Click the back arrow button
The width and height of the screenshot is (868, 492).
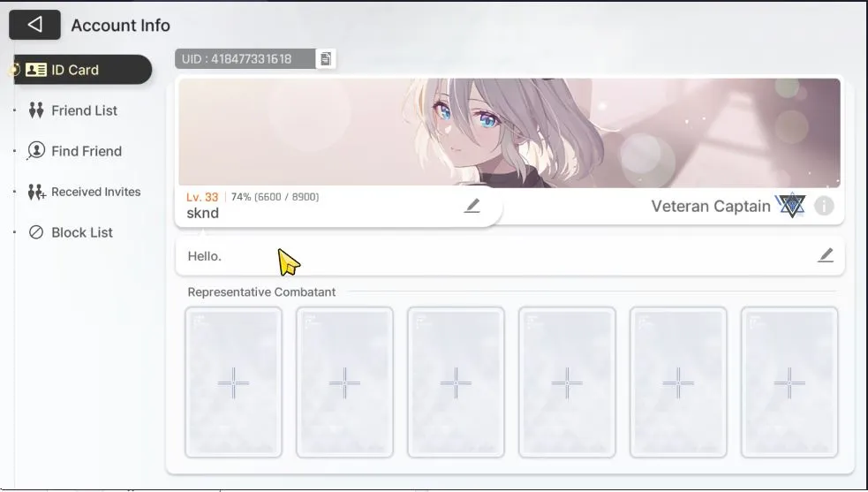tap(34, 25)
